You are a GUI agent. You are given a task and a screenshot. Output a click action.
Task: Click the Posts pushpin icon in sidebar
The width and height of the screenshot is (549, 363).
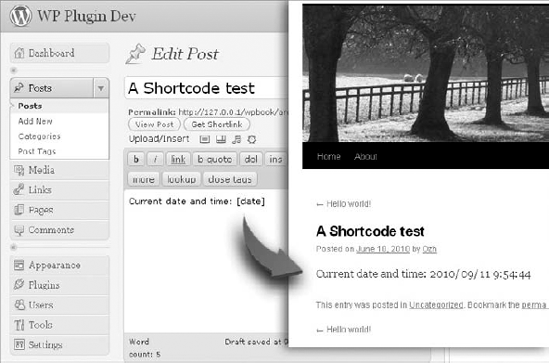(19, 88)
